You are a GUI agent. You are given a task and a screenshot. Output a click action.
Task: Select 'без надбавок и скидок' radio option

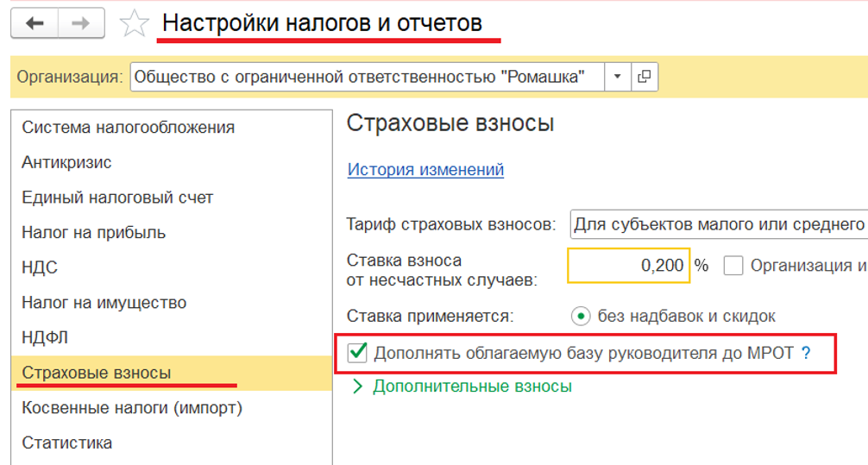pos(582,317)
